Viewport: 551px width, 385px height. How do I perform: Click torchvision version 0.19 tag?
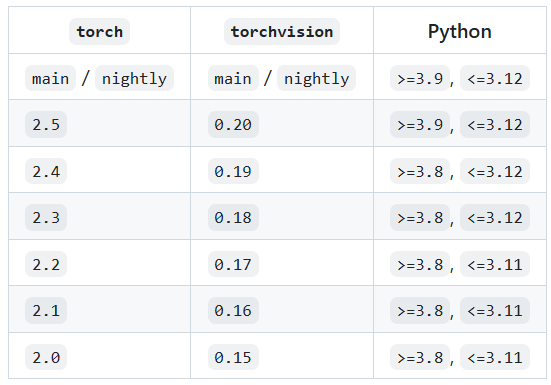click(x=233, y=171)
